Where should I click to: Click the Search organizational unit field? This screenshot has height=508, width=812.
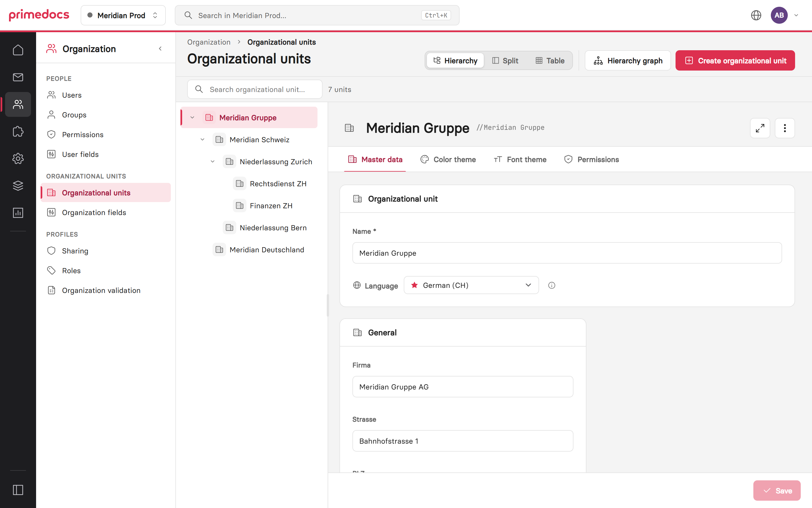pyautogui.click(x=255, y=89)
